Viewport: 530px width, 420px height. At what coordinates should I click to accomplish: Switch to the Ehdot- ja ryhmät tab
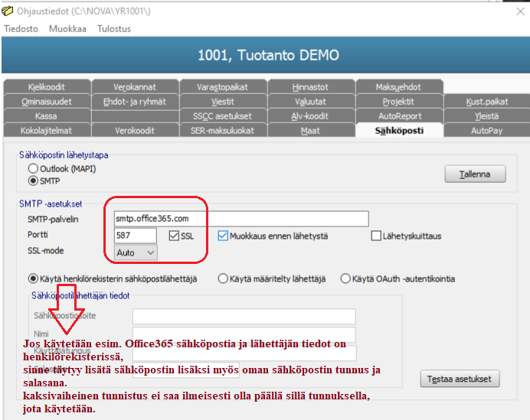[x=135, y=102]
